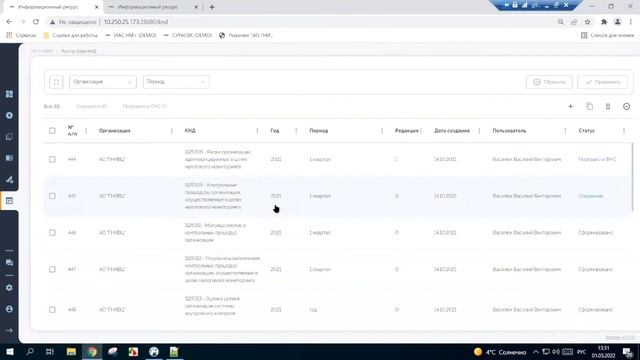This screenshot has width=640, height=360.
Task: Expand sidebar using arrow icon at bottom
Action: click(9, 330)
